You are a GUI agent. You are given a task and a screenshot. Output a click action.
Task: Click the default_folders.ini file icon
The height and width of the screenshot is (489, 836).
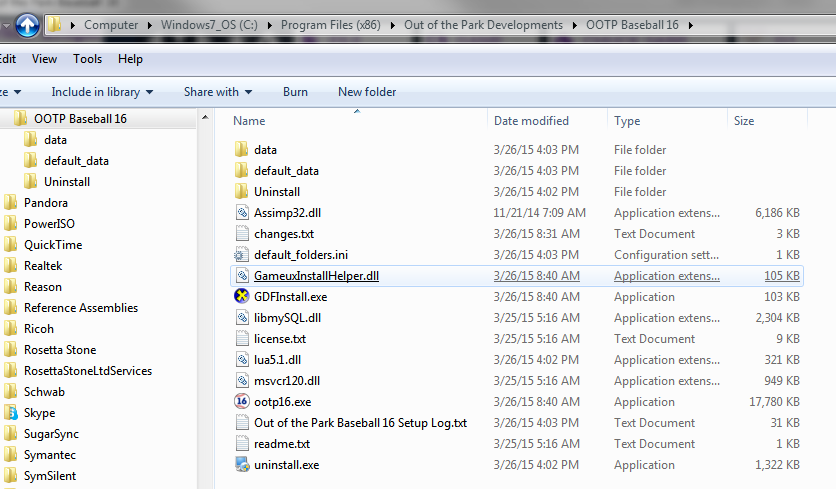pos(241,255)
